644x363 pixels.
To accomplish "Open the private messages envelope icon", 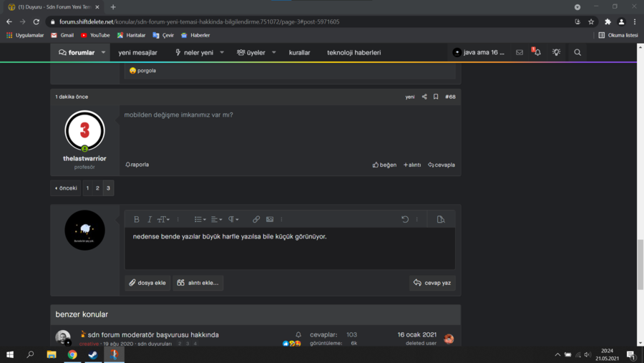I will [519, 52].
